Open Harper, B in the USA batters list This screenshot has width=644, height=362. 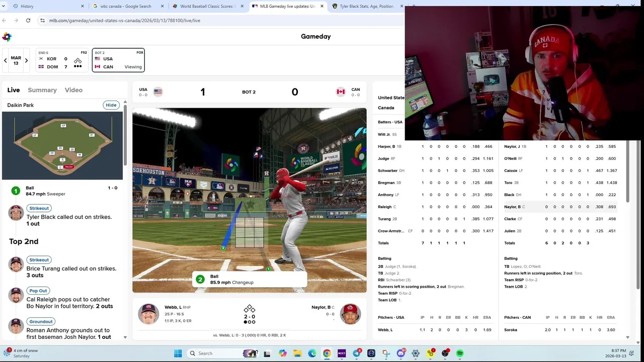pos(386,146)
